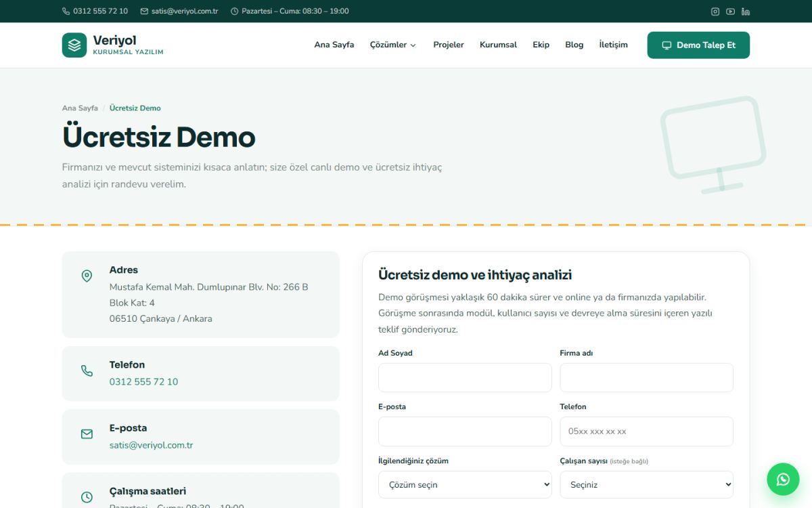Screen dimensions: 812x508
Task: Click satis@veriyol.com.tr in the top bar
Action: 185,12
